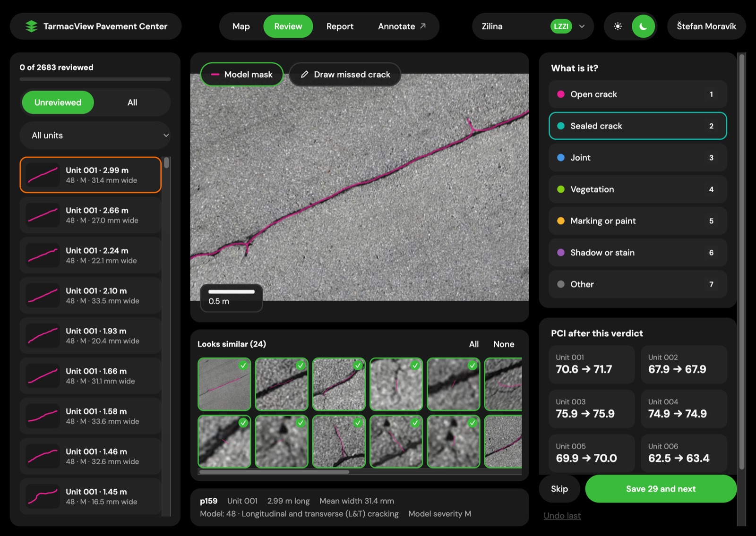Click the external arrow icon beside Annotate
The height and width of the screenshot is (536, 756).
423,26
